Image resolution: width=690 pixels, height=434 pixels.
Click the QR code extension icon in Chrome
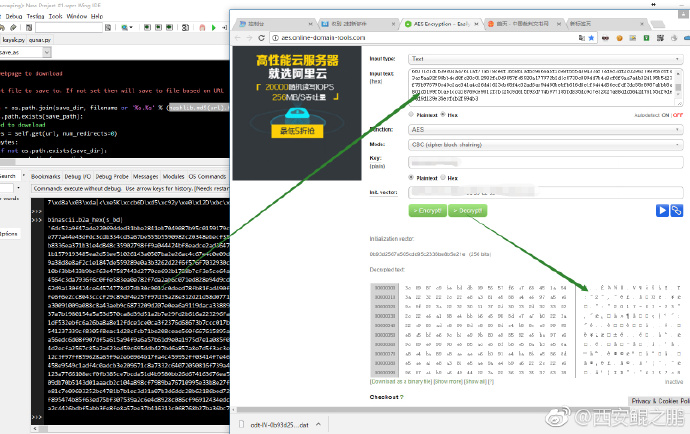coord(660,38)
